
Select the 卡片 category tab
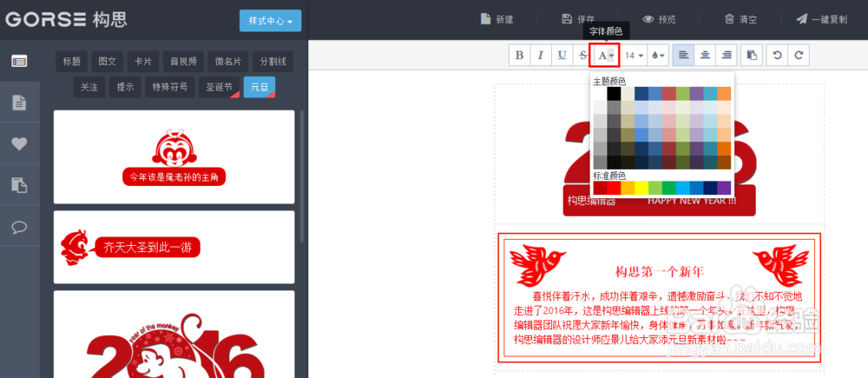143,62
